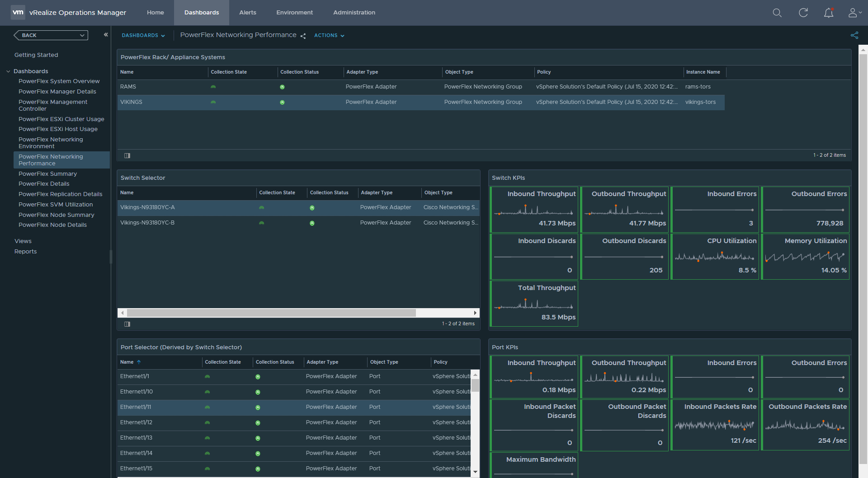Screen dimensions: 868x478
Task: Open the Administration tab
Action: point(354,13)
